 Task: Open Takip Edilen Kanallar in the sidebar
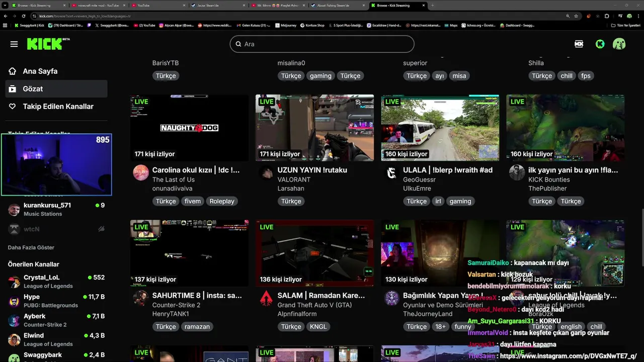tap(57, 107)
